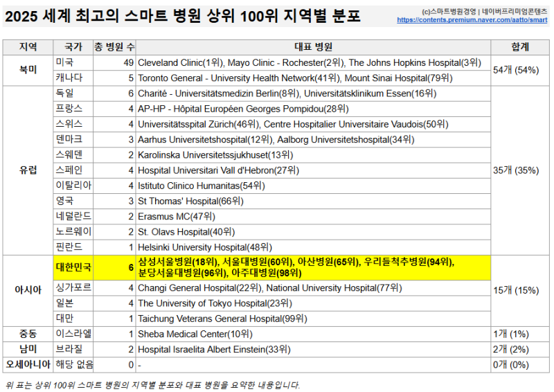Viewport: 554px width, 392px height.
Task: Click the Hospital Israelita Albert Einstein cell
Action: 313,350
